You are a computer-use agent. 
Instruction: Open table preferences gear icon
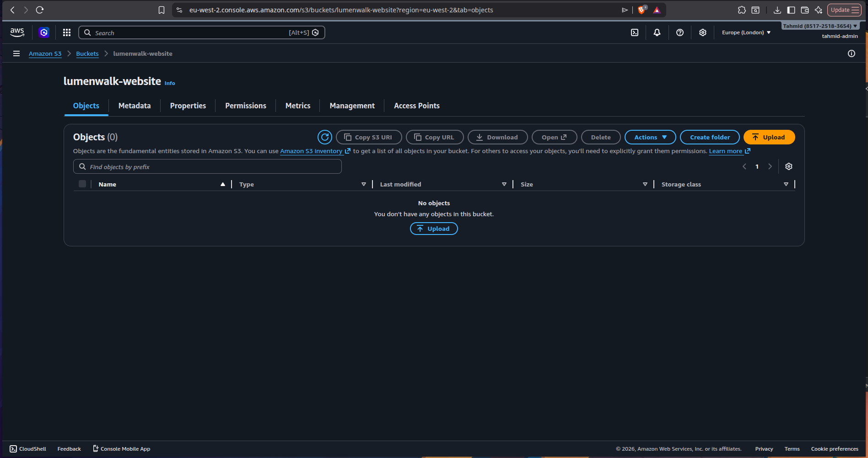tap(789, 166)
